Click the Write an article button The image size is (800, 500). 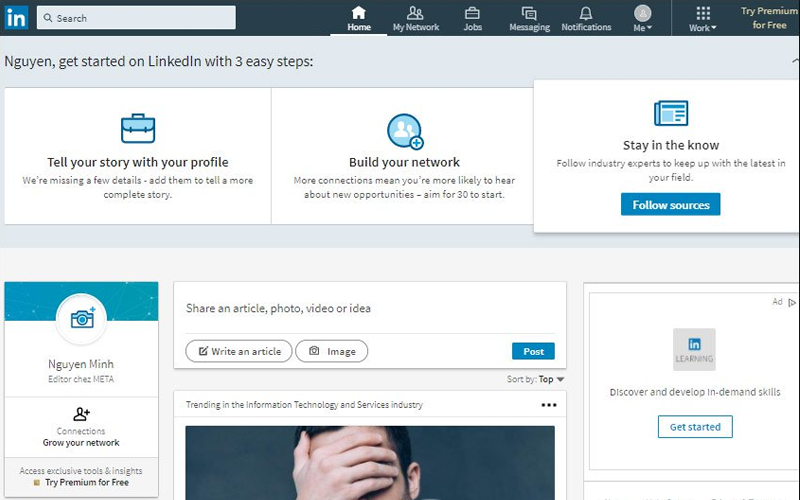point(239,351)
